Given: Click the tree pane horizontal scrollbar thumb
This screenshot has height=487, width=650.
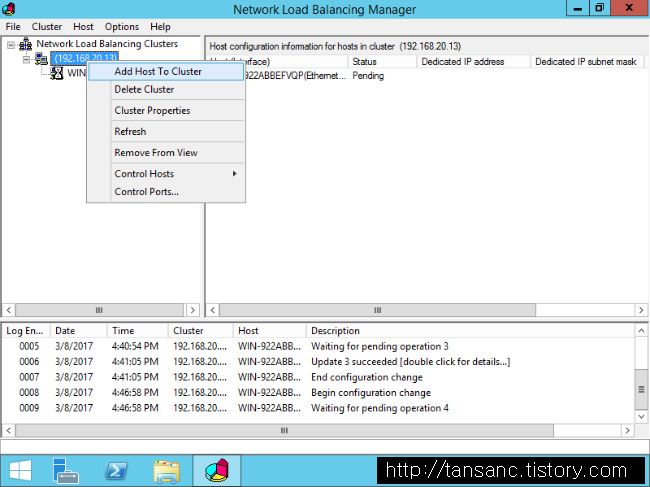Looking at the screenshot, I should (x=99, y=310).
